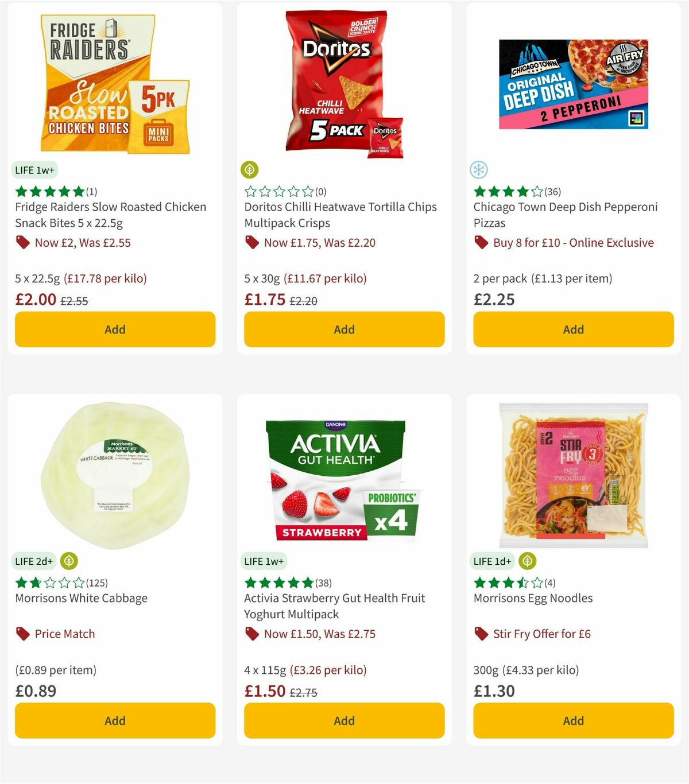Image resolution: width=689 pixels, height=784 pixels.
Task: Click the star rating on Fridge Raiders chicken bites
Action: click(x=49, y=191)
